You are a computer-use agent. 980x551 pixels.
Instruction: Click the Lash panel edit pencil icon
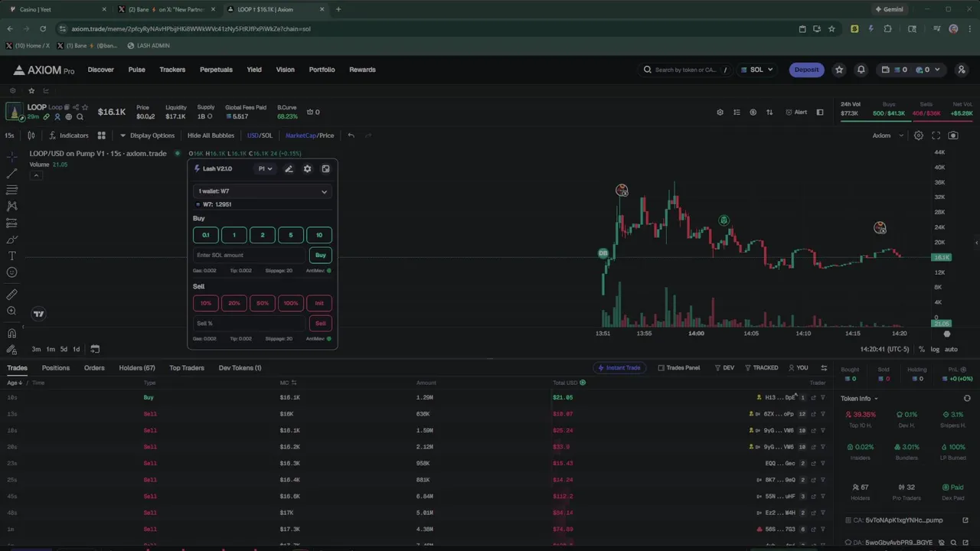[x=289, y=169]
